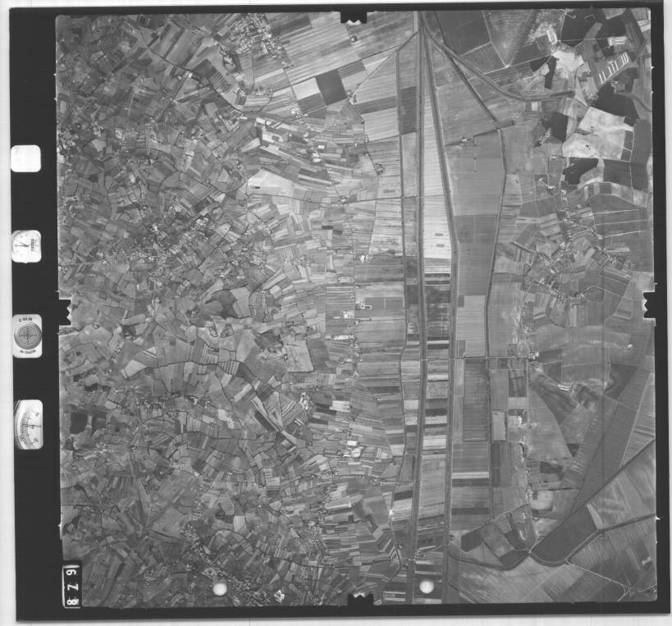Click the left edge fiducial notch
The height and width of the screenshot is (626, 672).
pyautogui.click(x=64, y=309)
